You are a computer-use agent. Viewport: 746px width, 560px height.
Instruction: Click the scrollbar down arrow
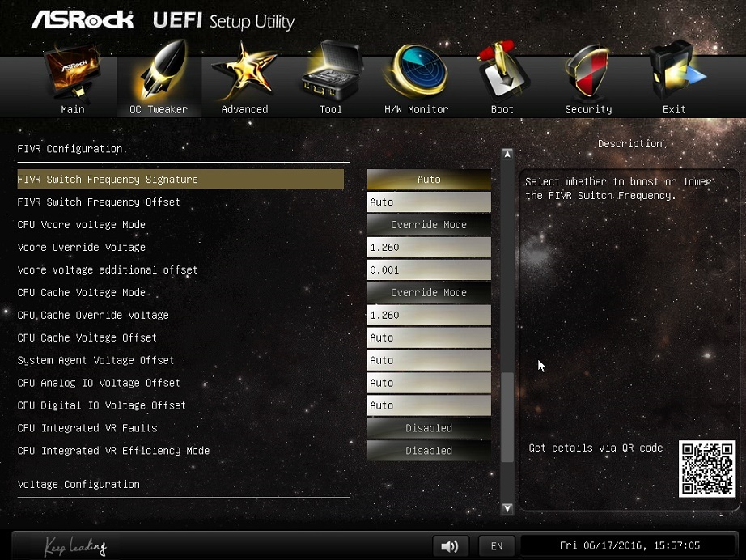(x=507, y=508)
